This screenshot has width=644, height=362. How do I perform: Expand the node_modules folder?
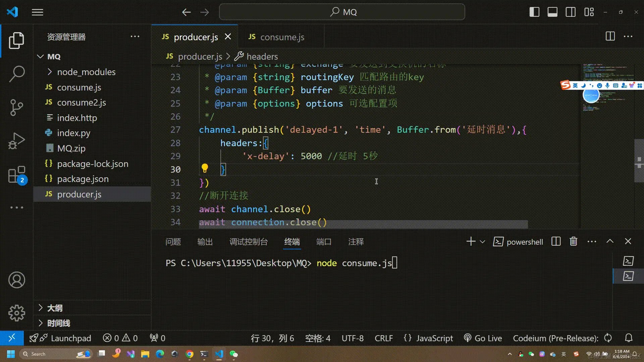[x=50, y=72]
